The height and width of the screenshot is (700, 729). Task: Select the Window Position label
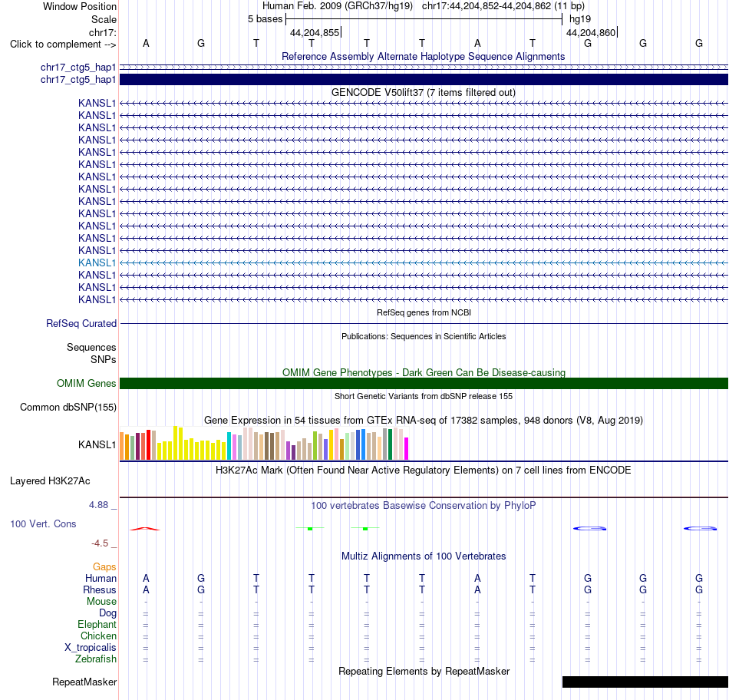[x=80, y=6]
